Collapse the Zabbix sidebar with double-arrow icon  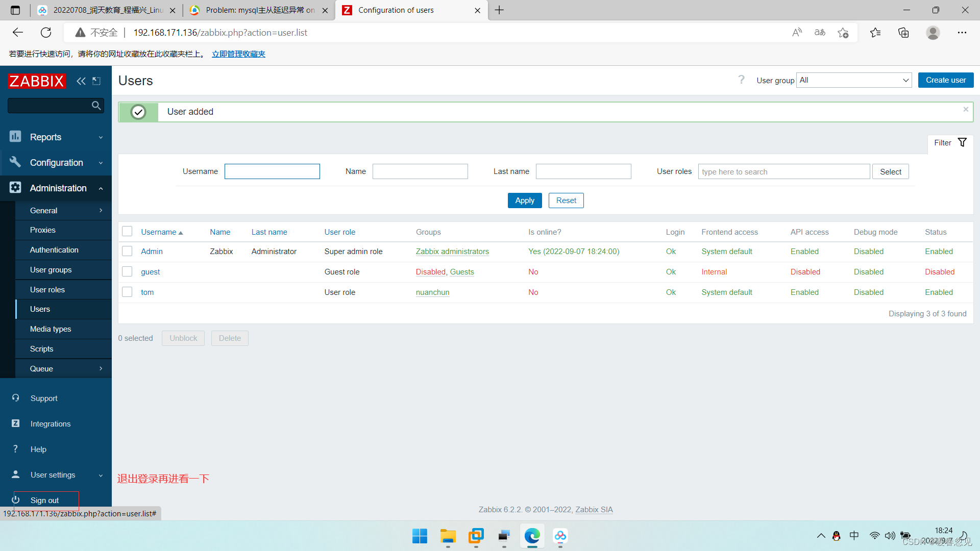click(81, 81)
